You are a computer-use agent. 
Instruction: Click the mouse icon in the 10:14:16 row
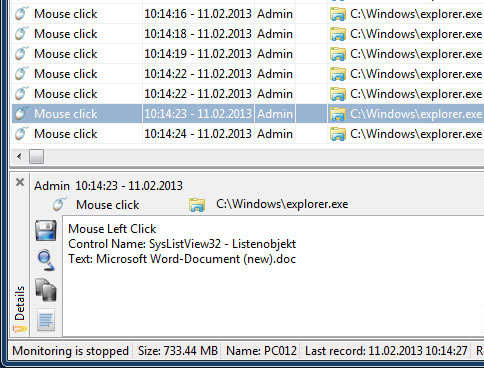[x=21, y=14]
